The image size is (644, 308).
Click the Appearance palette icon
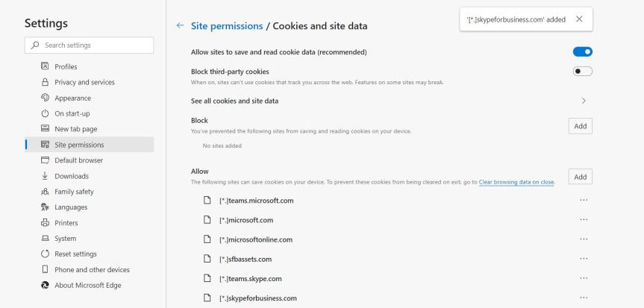pyautogui.click(x=45, y=98)
